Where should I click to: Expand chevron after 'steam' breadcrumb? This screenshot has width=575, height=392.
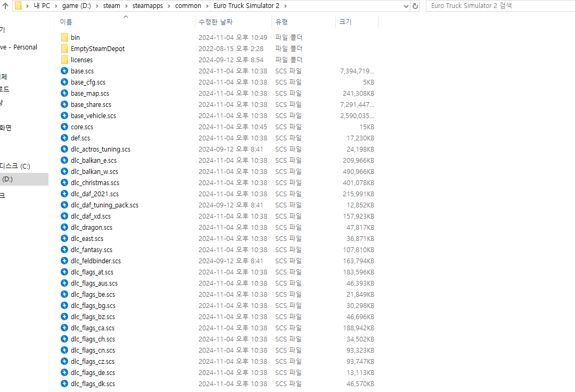(x=127, y=6)
